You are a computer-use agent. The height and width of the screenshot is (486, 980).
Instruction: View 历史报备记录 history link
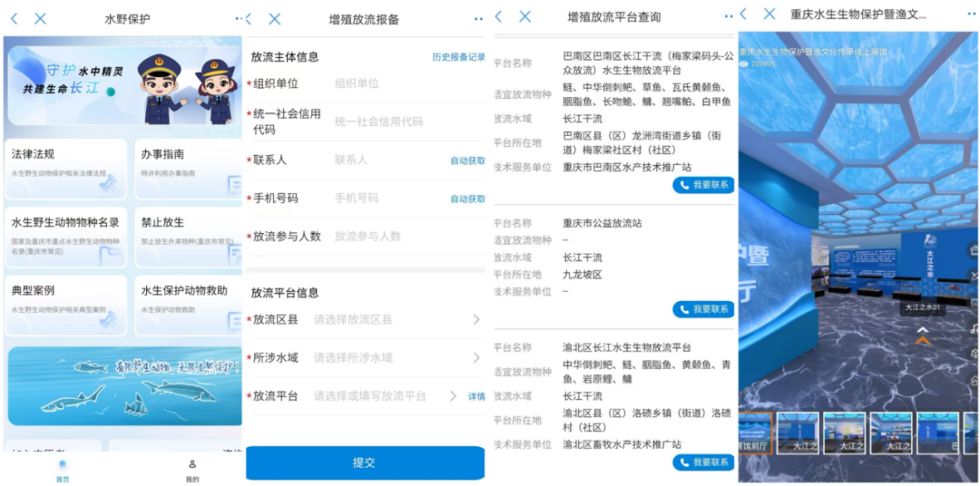click(458, 57)
